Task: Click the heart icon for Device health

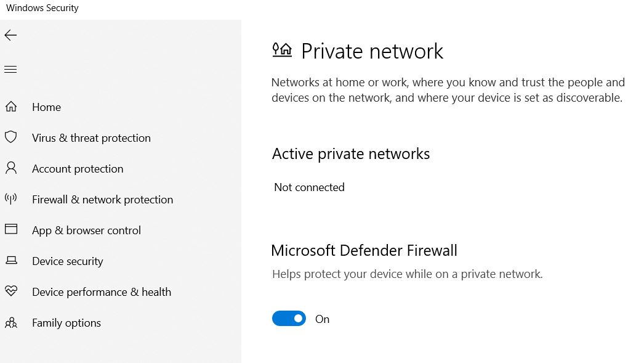Action: [x=11, y=291]
